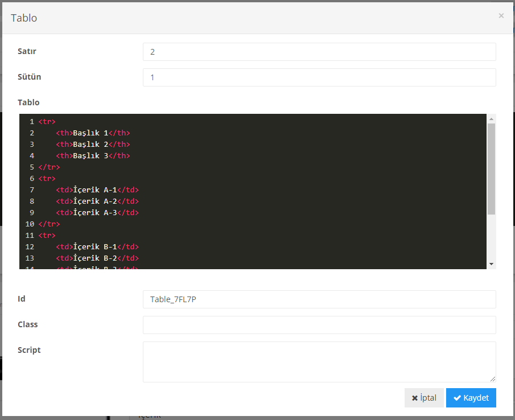
Task: Click the code editor vertical scrollbar thumb
Action: (x=492, y=168)
